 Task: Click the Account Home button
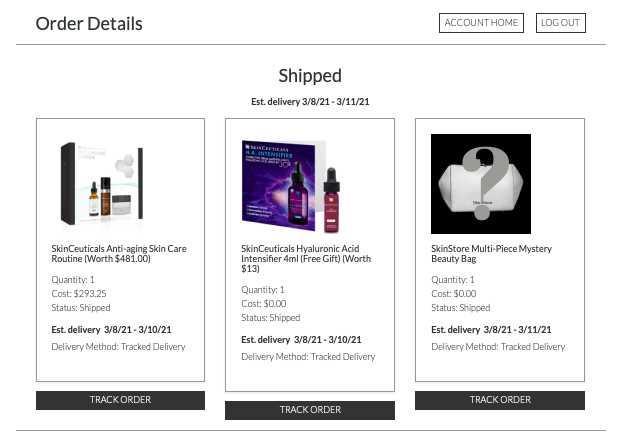coord(481,23)
